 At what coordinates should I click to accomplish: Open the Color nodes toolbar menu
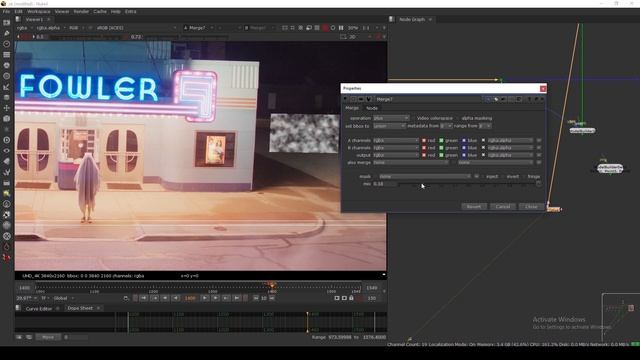(x=7, y=65)
